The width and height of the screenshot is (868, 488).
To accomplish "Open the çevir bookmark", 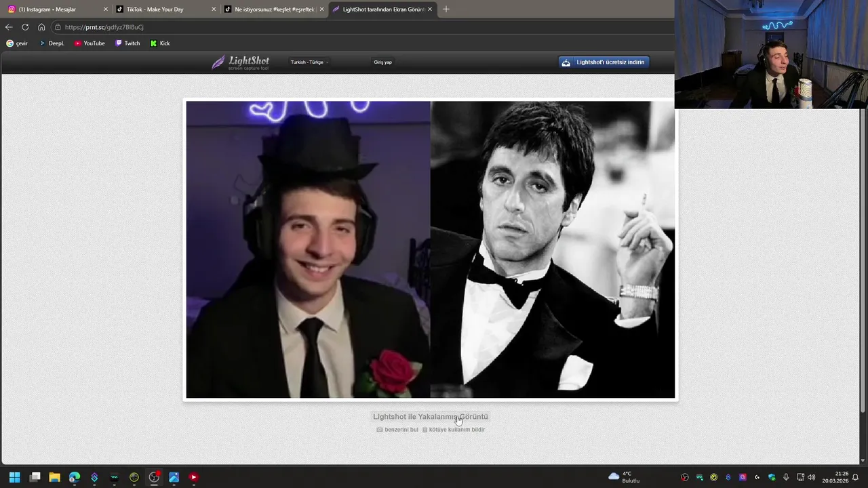I will point(17,43).
